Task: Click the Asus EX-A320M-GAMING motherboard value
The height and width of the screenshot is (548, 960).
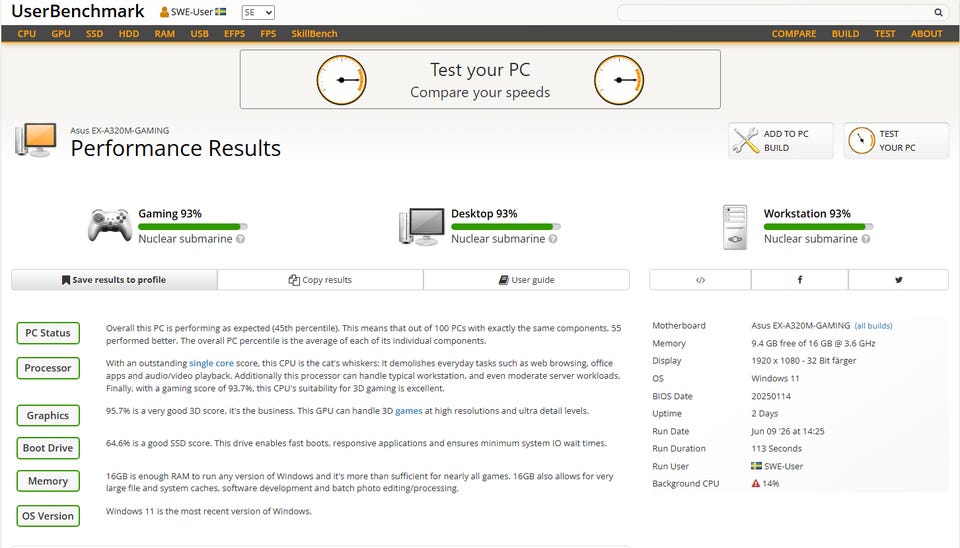Action: (801, 326)
